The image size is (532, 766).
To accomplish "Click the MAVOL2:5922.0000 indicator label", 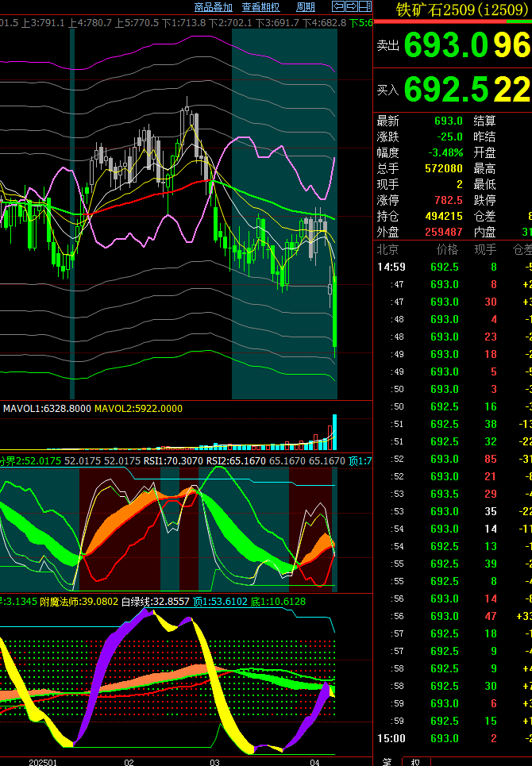I will (x=138, y=409).
